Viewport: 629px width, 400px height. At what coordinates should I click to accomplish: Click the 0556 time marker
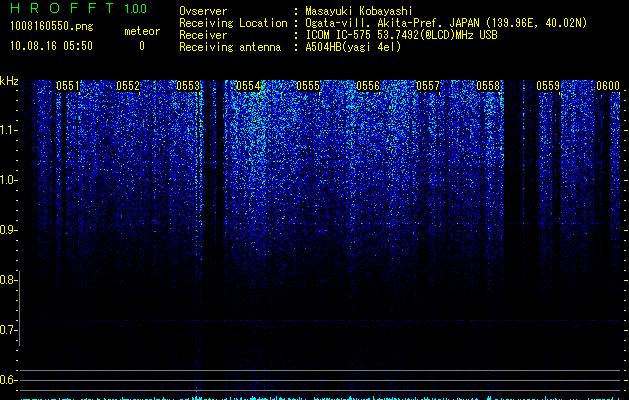(368, 86)
